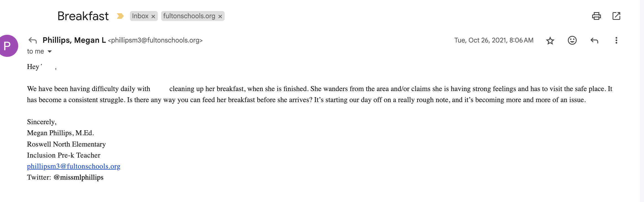Click the sender address in angle brackets
644x202 pixels.
pos(155,40)
